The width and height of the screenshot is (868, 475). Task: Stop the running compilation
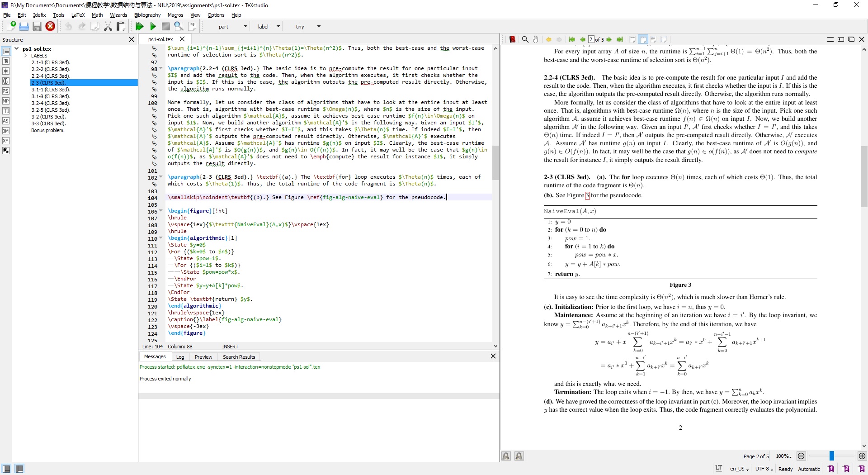point(166,26)
